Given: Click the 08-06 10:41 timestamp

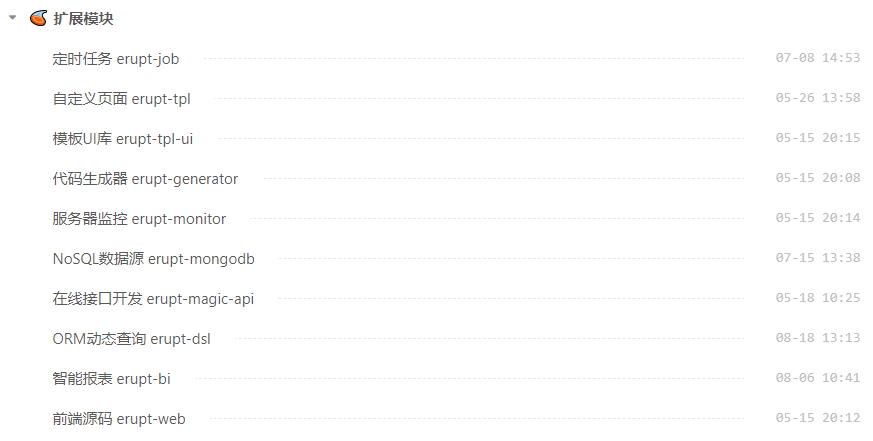Looking at the screenshot, I should [x=817, y=378].
